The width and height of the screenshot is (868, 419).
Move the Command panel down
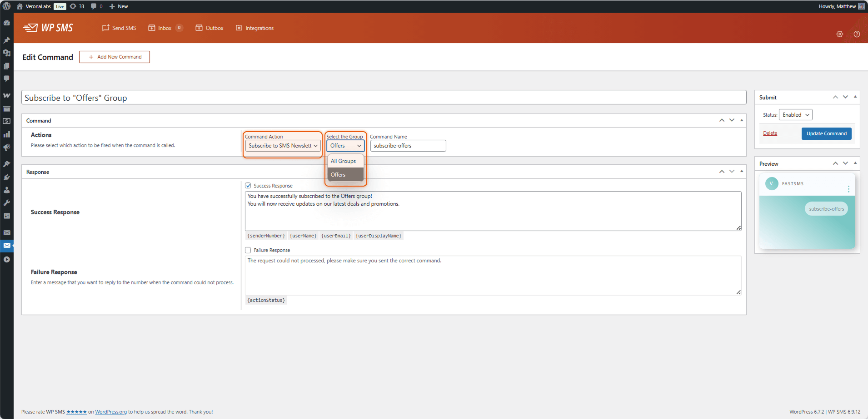(x=732, y=120)
